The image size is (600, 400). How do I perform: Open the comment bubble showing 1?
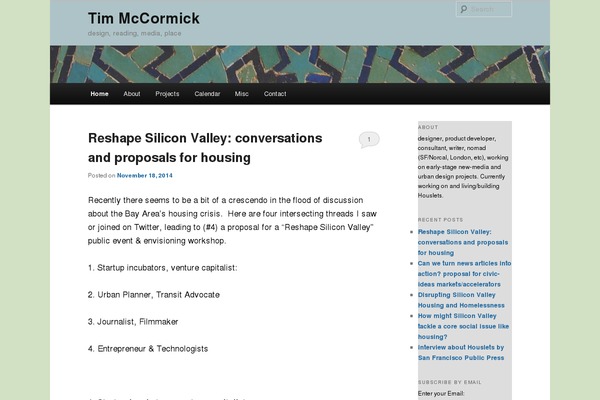369,140
